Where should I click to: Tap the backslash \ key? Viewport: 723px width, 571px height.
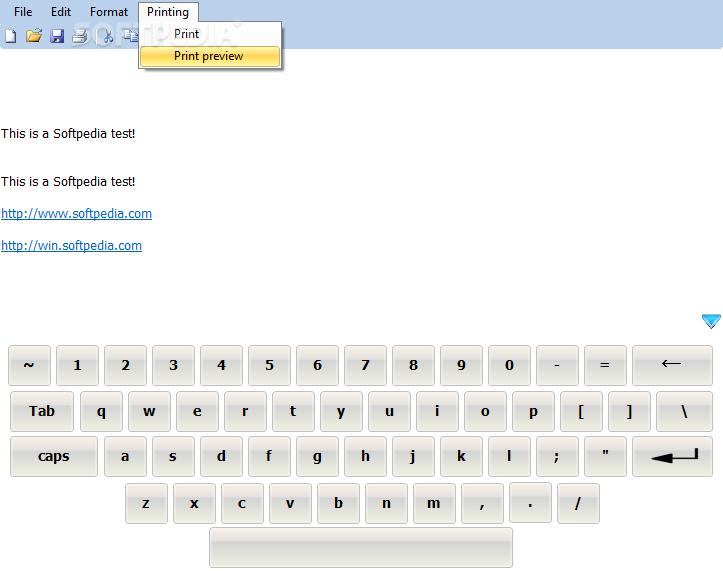point(684,411)
